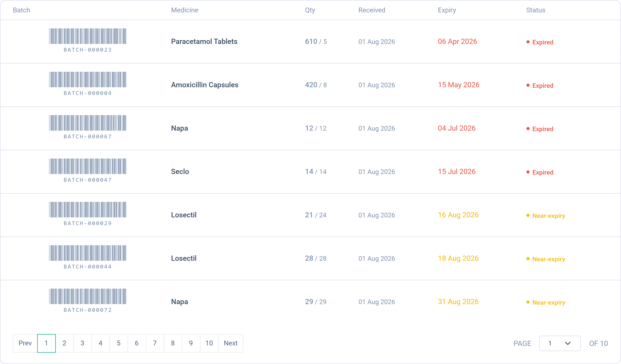This screenshot has width=621, height=364.
Task: Click the Status column header
Action: click(535, 10)
